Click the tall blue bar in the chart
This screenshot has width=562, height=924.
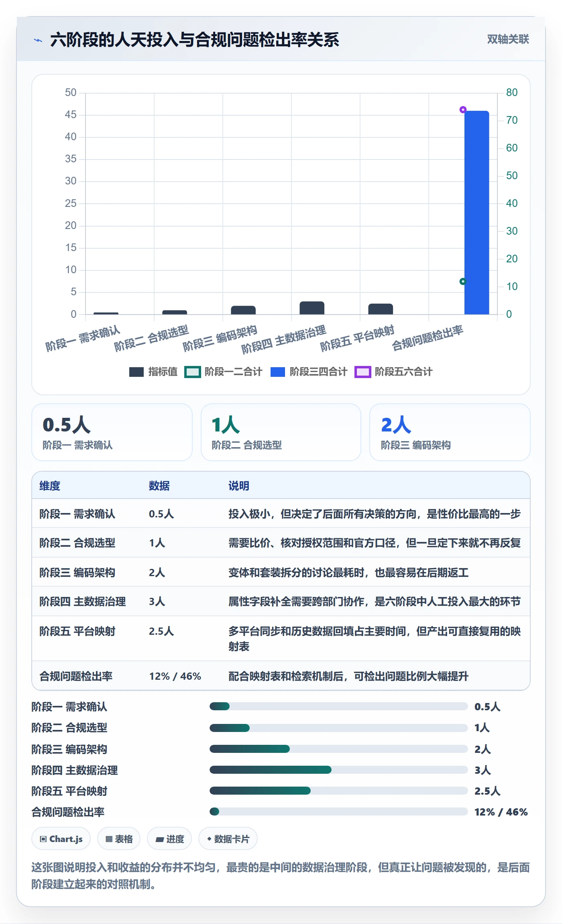pos(476,213)
